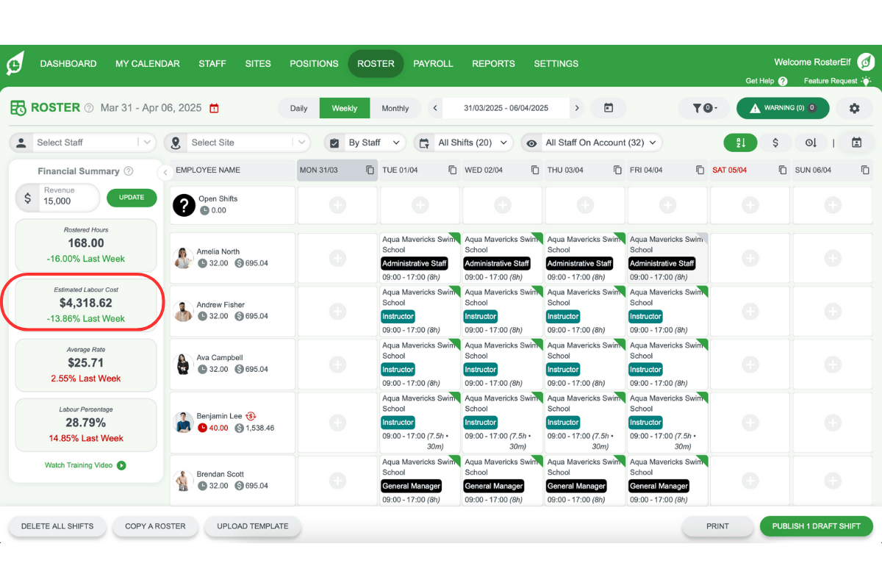Collapse the Financial Summary panel chevron

[x=165, y=172]
